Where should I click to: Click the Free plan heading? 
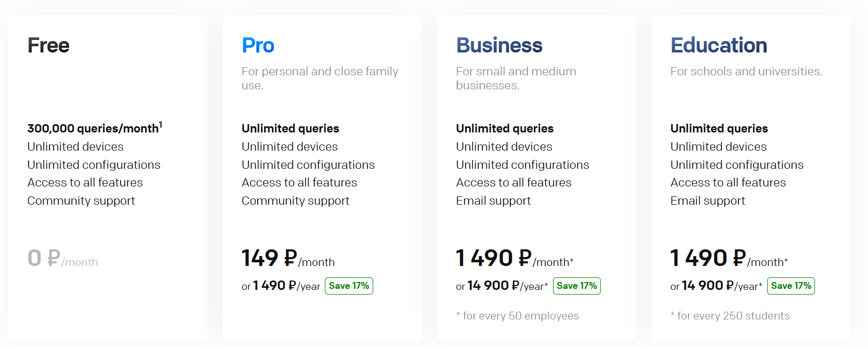pos(48,46)
